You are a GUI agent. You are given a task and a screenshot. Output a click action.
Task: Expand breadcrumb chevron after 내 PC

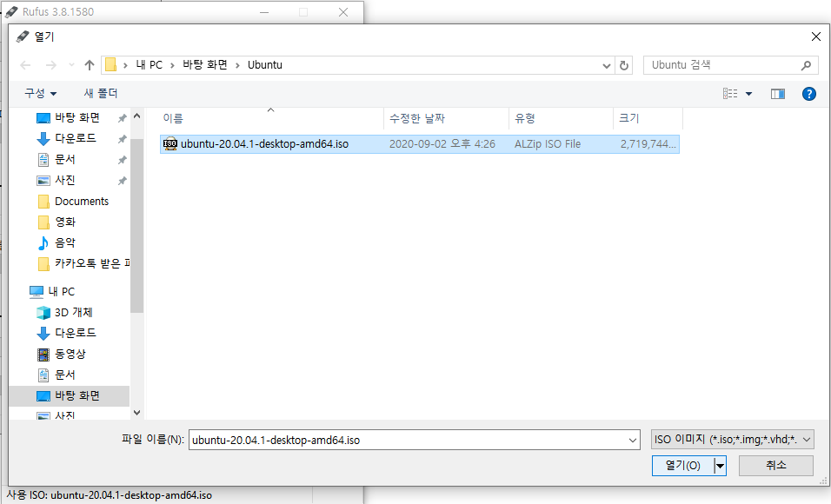click(x=172, y=66)
